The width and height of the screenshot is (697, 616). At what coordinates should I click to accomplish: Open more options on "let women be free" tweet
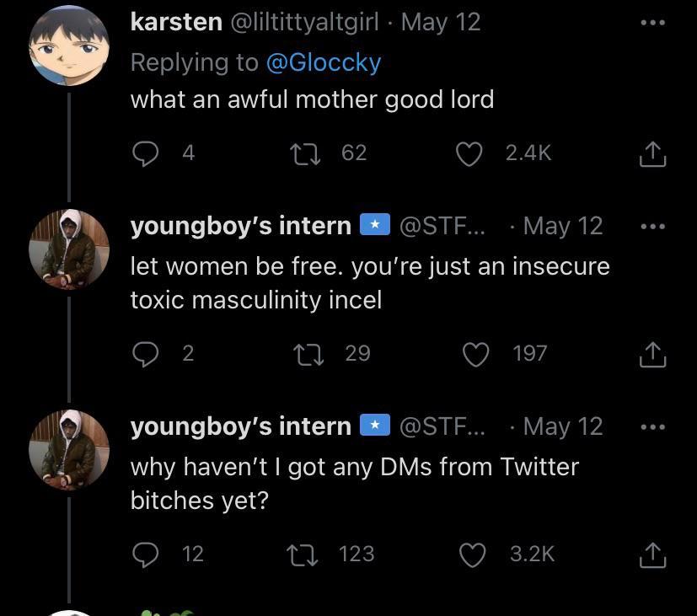pos(653,227)
